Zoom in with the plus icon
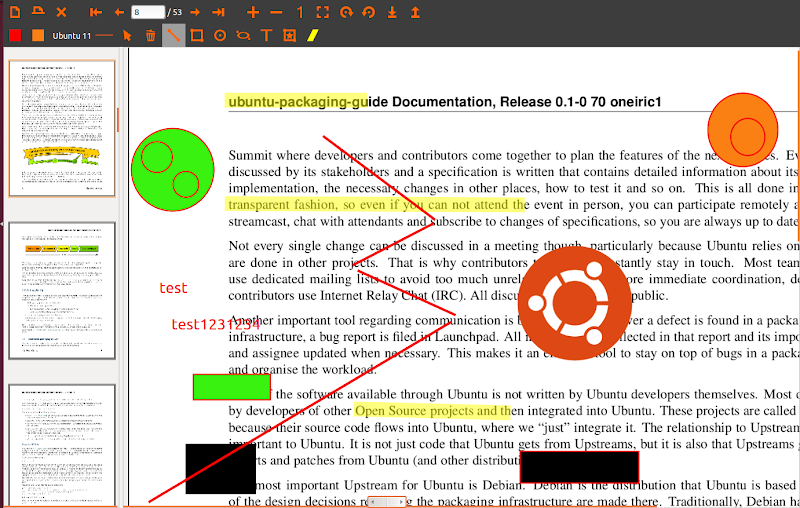The height and width of the screenshot is (508, 800). point(253,12)
